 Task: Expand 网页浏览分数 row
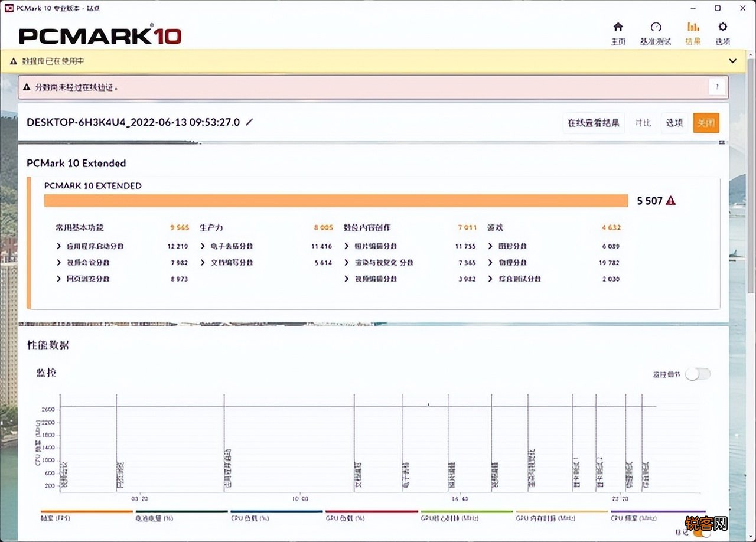(122, 279)
